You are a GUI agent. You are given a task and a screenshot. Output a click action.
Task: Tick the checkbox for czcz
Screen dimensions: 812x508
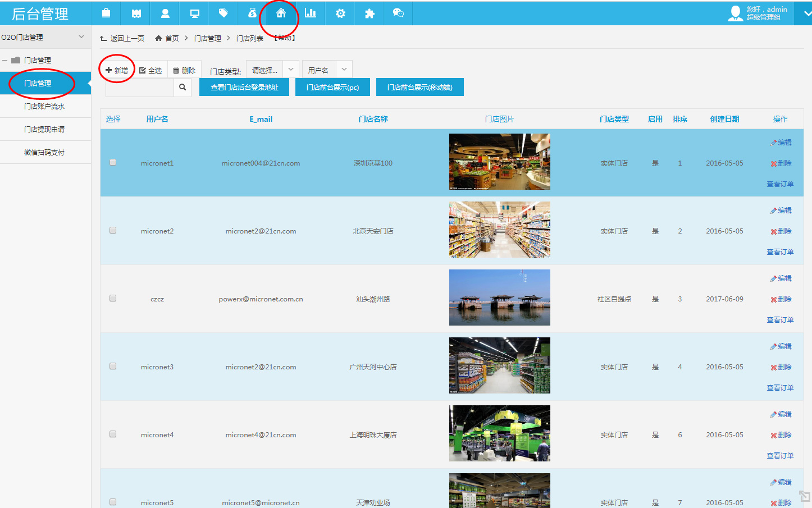point(113,298)
